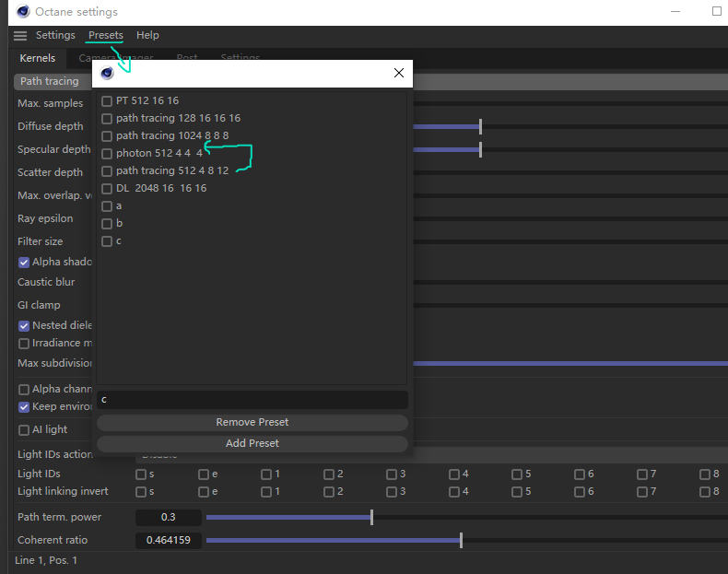Image resolution: width=728 pixels, height=574 pixels.
Task: Check the PT 512 16 16 preset
Action: pyautogui.click(x=107, y=101)
